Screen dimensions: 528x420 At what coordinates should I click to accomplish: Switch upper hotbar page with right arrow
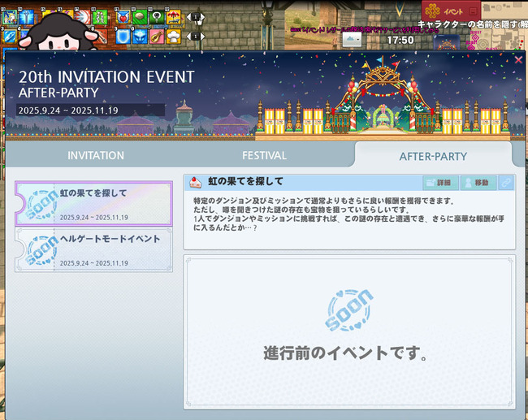[x=202, y=17]
